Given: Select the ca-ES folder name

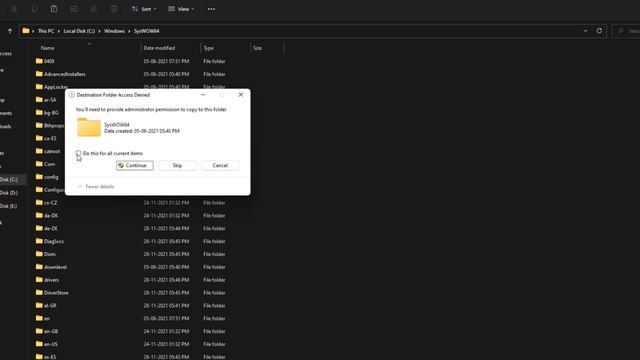Looking at the screenshot, I should 50,138.
